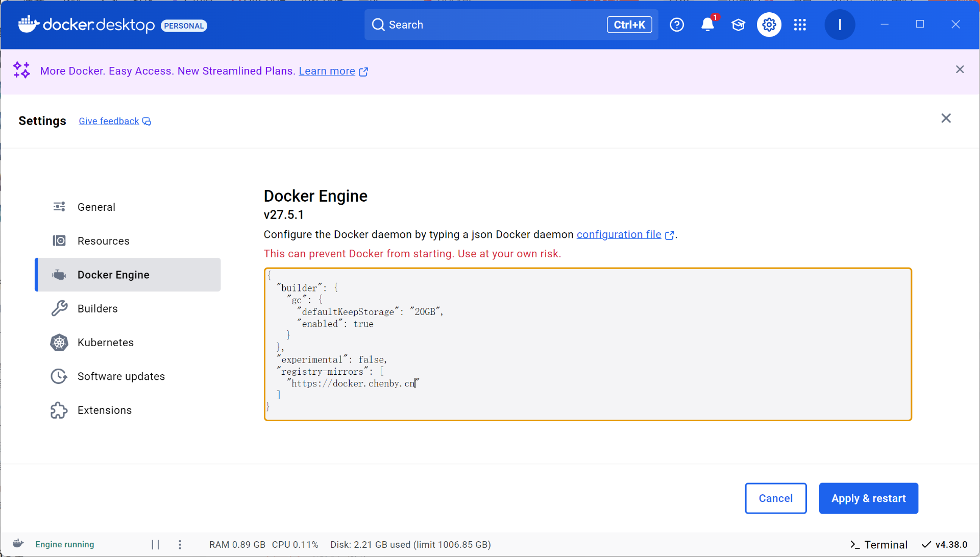This screenshot has width=980, height=557.
Task: Open Software updates settings
Action: pos(121,376)
